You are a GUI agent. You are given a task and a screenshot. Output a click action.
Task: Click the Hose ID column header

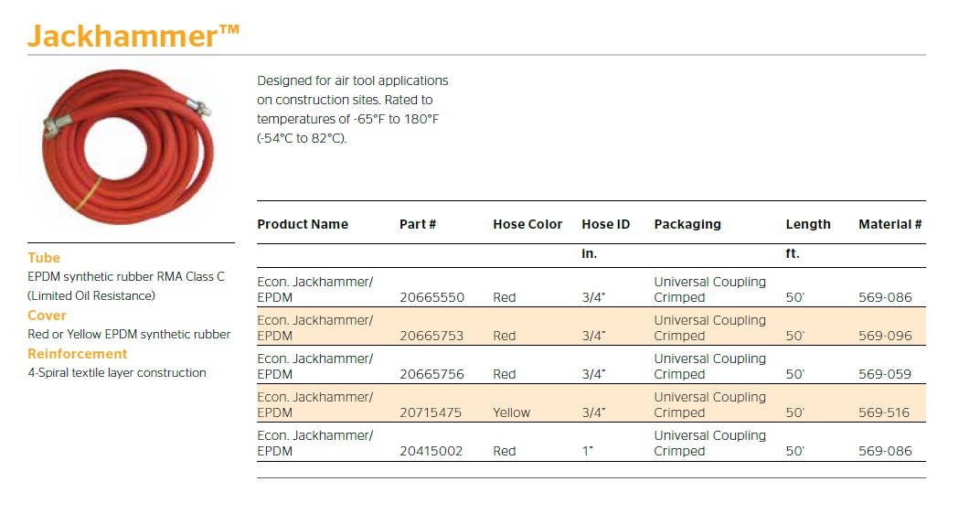[x=605, y=224]
